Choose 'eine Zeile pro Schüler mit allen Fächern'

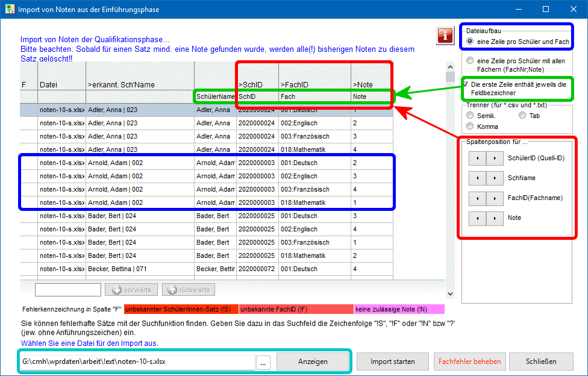click(x=470, y=61)
